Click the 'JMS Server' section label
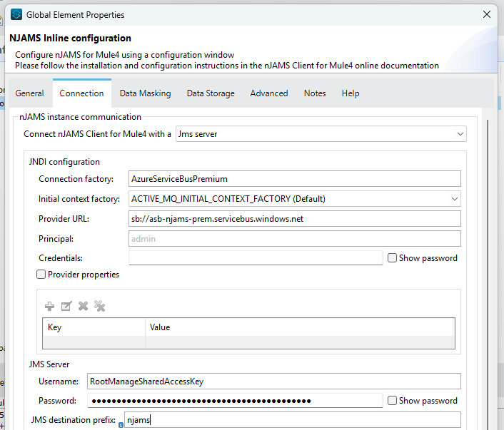The width and height of the screenshot is (504, 430). tap(49, 364)
